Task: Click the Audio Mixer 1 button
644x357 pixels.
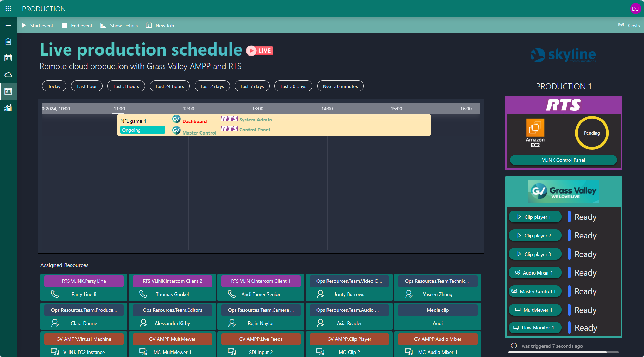Action: point(535,273)
